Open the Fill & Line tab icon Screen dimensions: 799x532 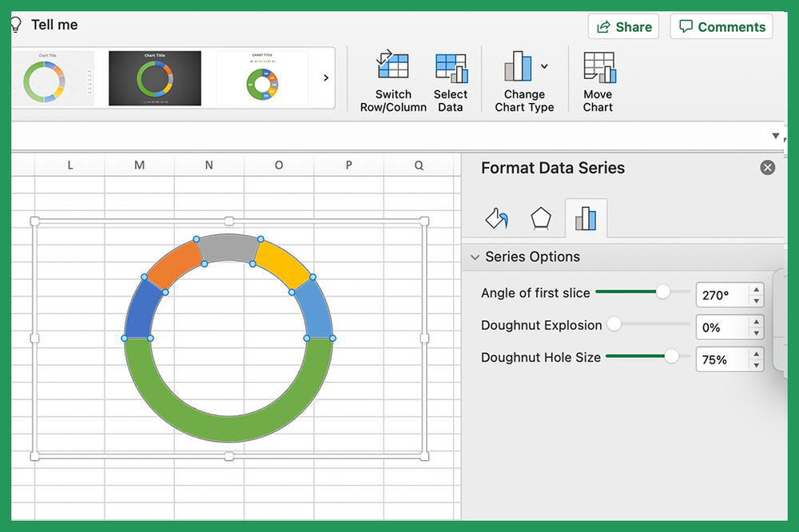[496, 217]
